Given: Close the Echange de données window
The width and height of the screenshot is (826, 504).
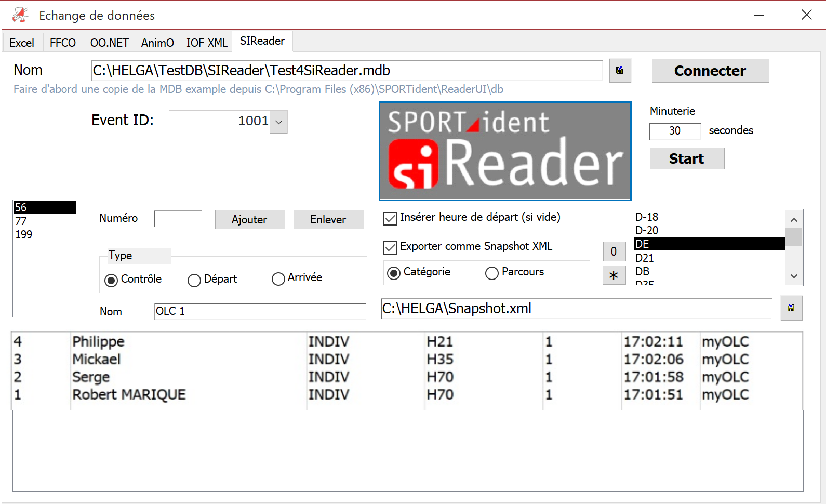Looking at the screenshot, I should coord(806,15).
